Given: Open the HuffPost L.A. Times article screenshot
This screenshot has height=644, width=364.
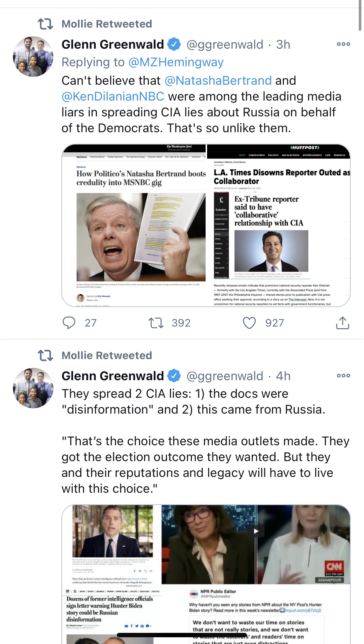Looking at the screenshot, I should point(279,226).
